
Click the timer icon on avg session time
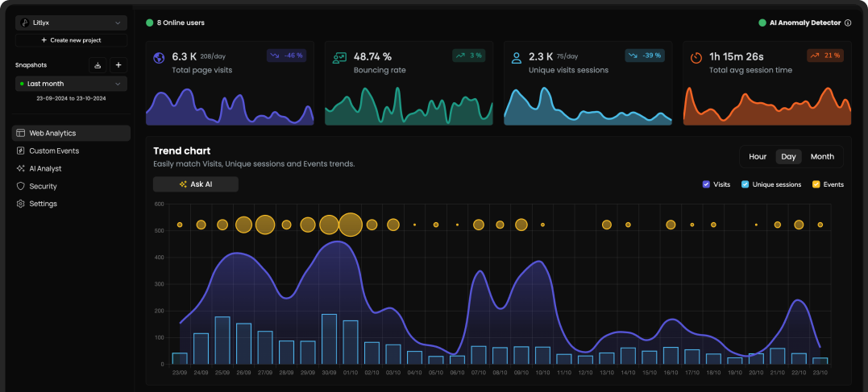[x=696, y=58]
